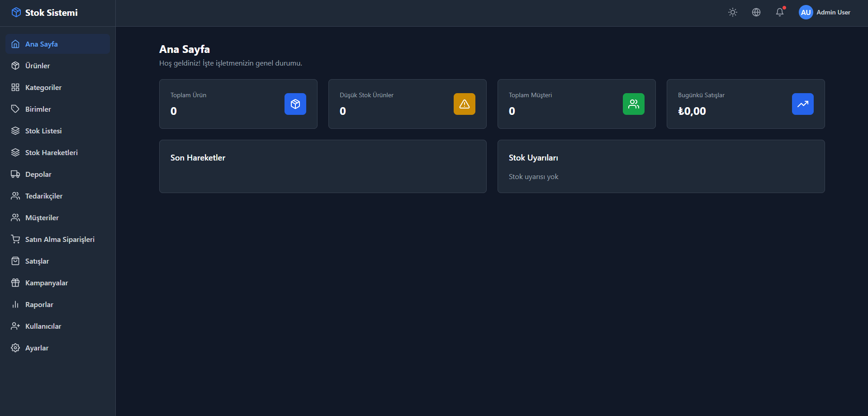Click blue trend icon on Bugünkü Satışlar card
Image resolution: width=868 pixels, height=416 pixels.
803,104
